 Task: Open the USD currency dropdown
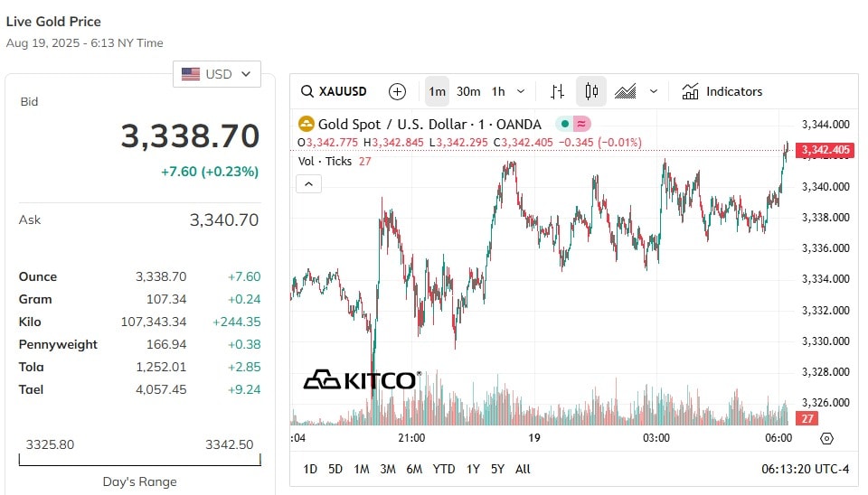click(x=216, y=74)
